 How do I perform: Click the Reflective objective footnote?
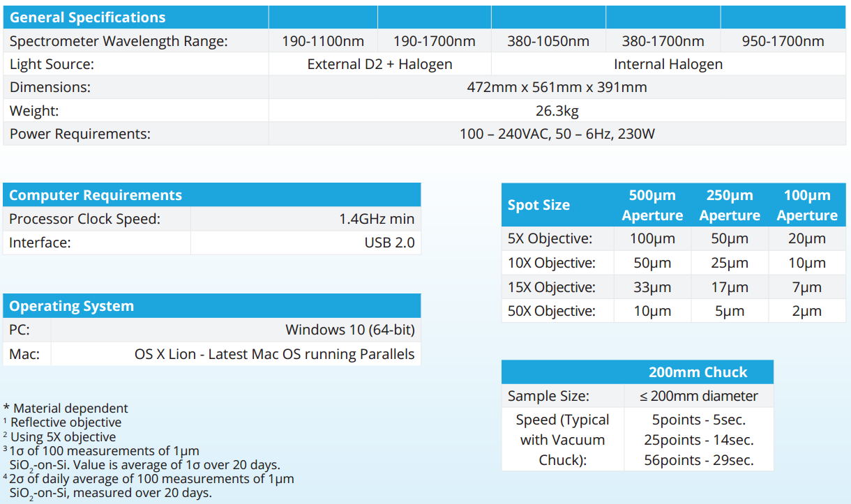coord(66,422)
